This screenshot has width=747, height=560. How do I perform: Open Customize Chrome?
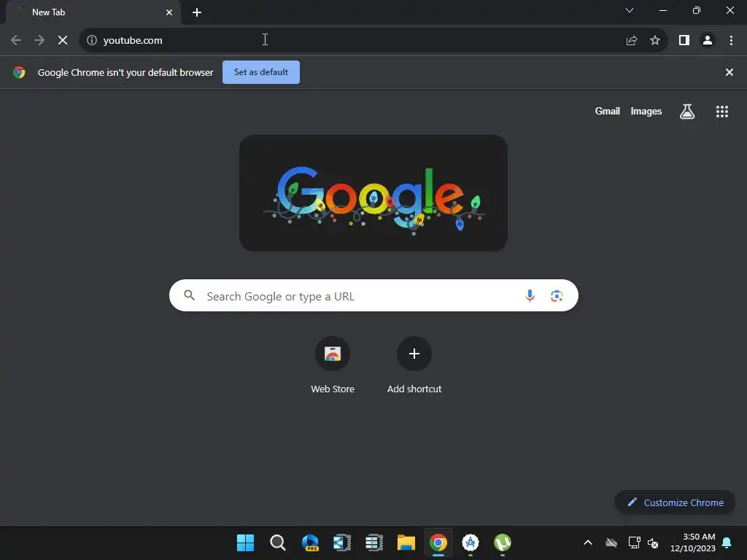coord(675,502)
